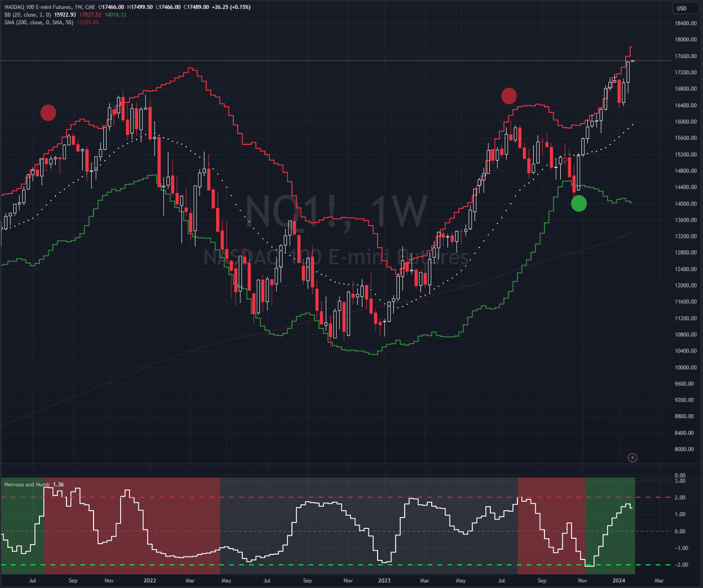This screenshot has width=703, height=588.
Task: Click the SMA (200, close, 0, SMA, 50) legend
Action: click(x=39, y=23)
